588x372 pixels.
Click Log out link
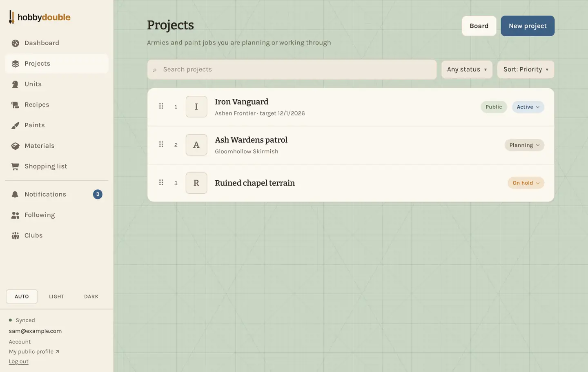tap(19, 361)
